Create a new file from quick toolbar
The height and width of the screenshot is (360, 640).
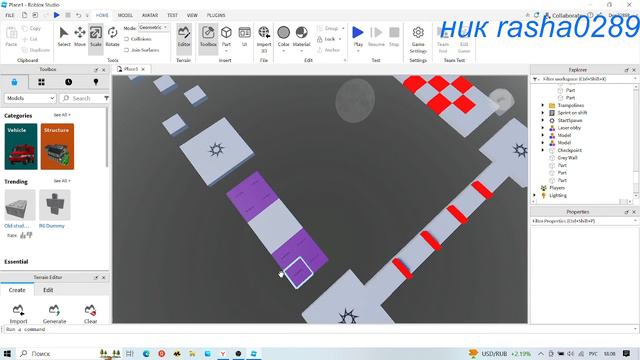point(24,15)
